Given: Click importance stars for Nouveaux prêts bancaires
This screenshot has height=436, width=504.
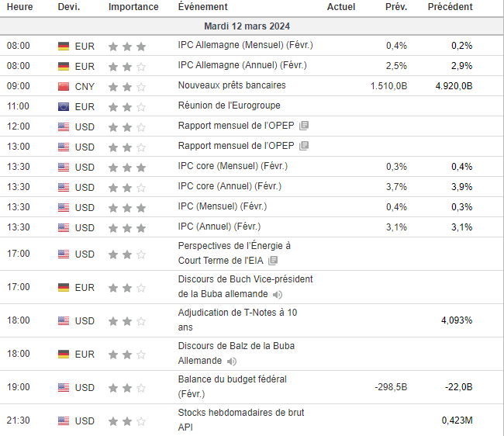Looking at the screenshot, I should coord(127,86).
